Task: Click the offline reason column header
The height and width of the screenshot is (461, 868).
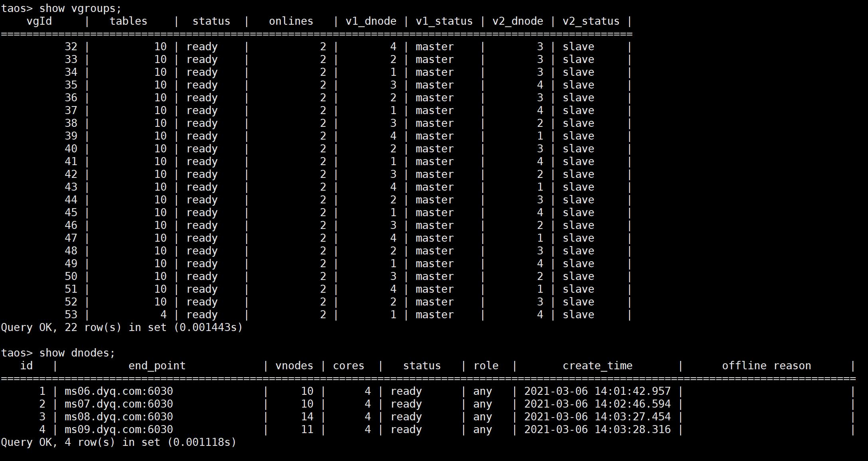Action: pos(767,365)
